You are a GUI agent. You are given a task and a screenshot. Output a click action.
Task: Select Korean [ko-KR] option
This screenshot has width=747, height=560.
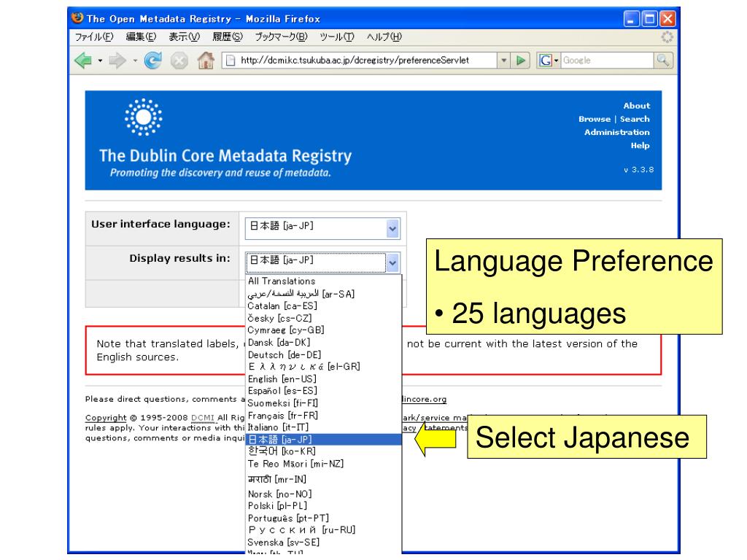pyautogui.click(x=323, y=451)
